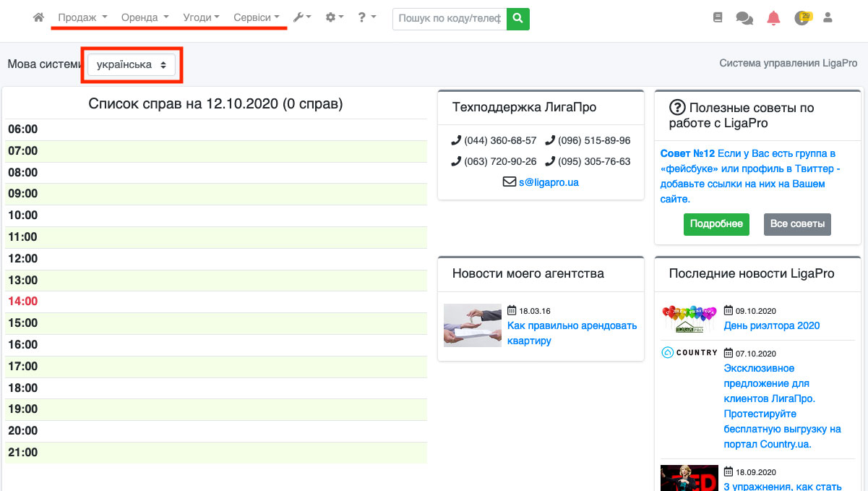View notifications via the red bell
Image resolution: width=868 pixels, height=491 pixels.
tap(773, 18)
